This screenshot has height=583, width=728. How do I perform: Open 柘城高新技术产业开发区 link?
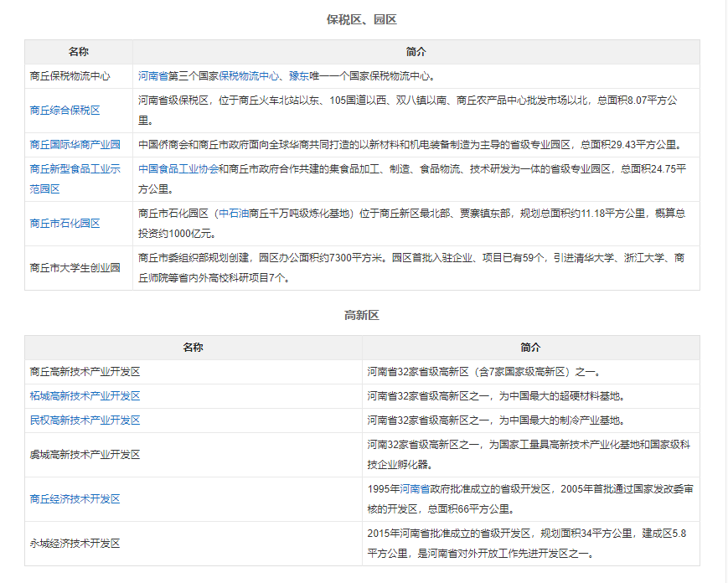pos(85,396)
